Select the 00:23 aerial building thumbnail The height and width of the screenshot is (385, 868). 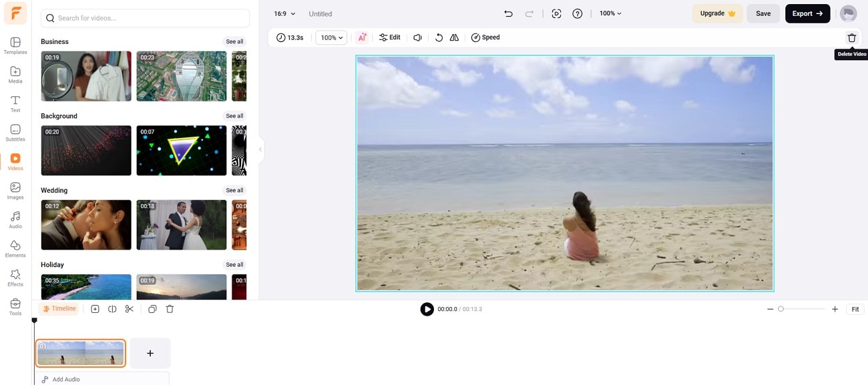[182, 76]
